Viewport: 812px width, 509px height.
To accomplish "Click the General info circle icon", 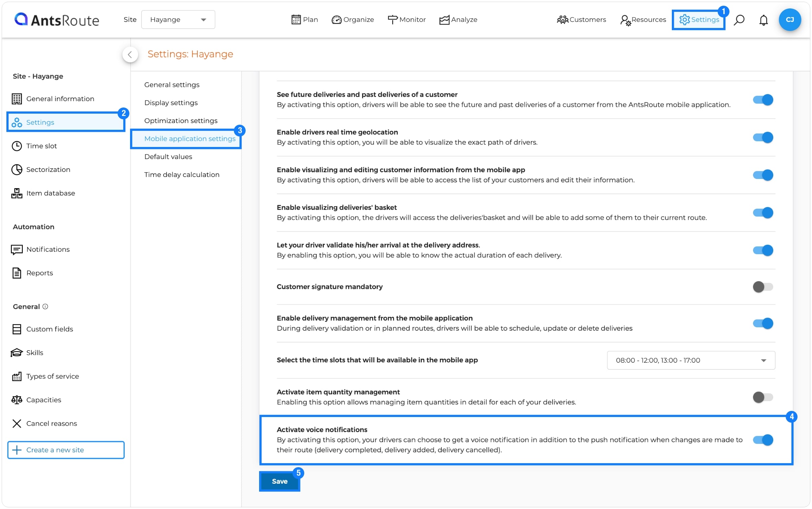I will (45, 306).
